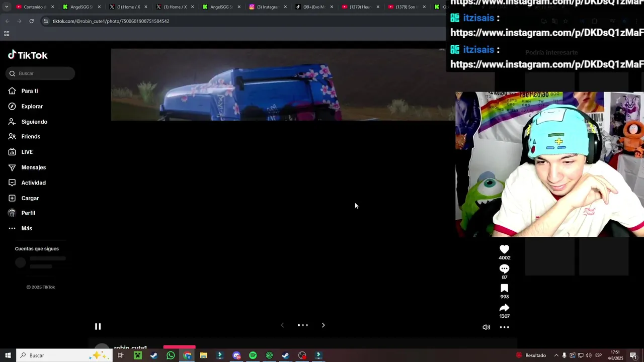Pause the photo slideshow
The width and height of the screenshot is (644, 362).
click(x=98, y=326)
